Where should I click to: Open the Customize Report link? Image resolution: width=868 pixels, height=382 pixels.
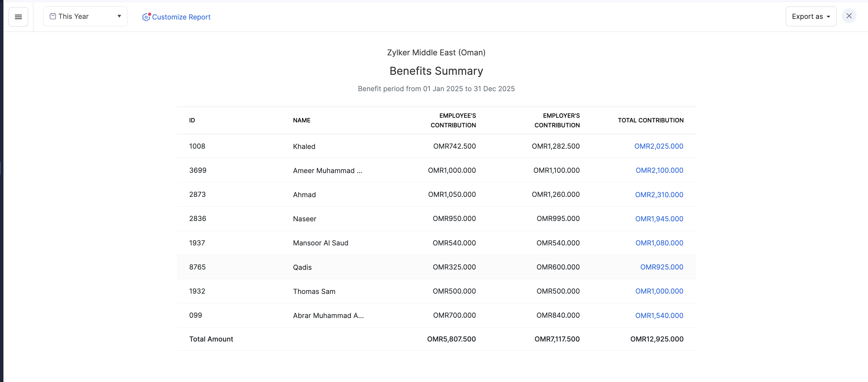pos(181,17)
